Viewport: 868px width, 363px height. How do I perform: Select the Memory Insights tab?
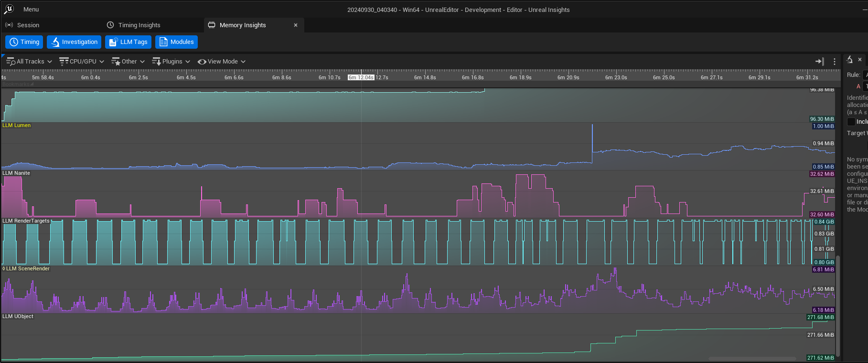pos(243,25)
